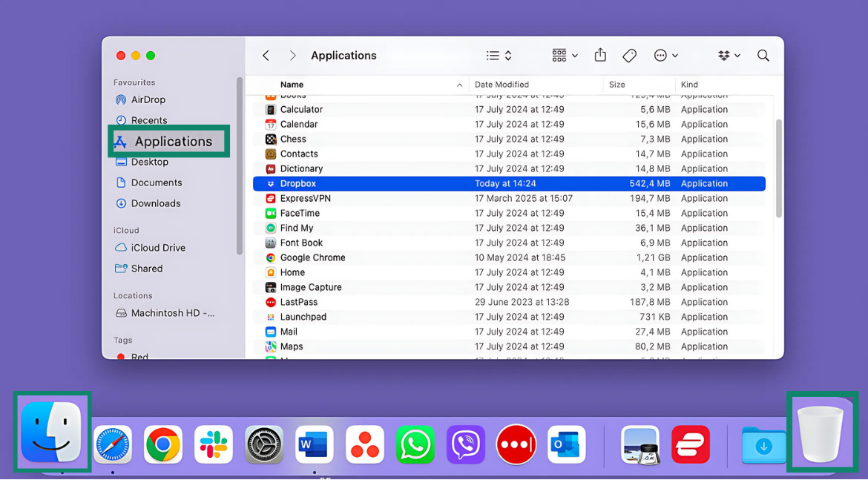Screen dimensions: 868x480
Task: Click the forward navigation arrow
Action: pos(292,55)
